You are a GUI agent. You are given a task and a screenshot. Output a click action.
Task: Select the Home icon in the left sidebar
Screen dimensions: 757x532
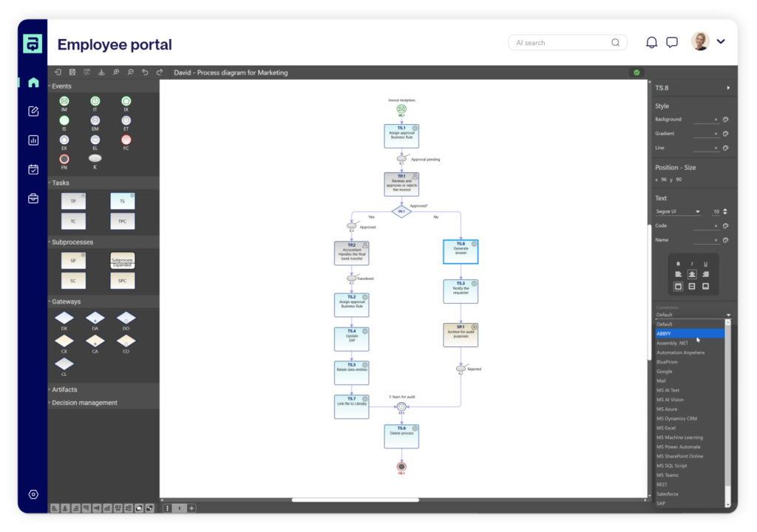[33, 82]
